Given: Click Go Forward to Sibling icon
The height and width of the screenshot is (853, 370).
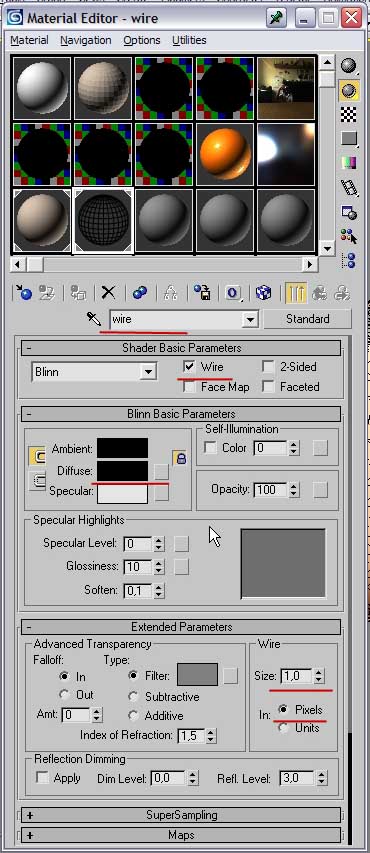Looking at the screenshot, I should 342,293.
